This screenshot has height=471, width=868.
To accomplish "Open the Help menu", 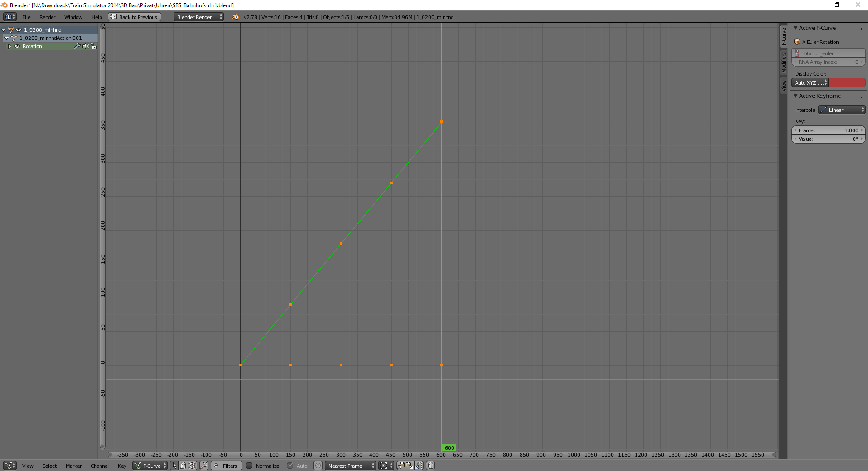I will [x=97, y=17].
